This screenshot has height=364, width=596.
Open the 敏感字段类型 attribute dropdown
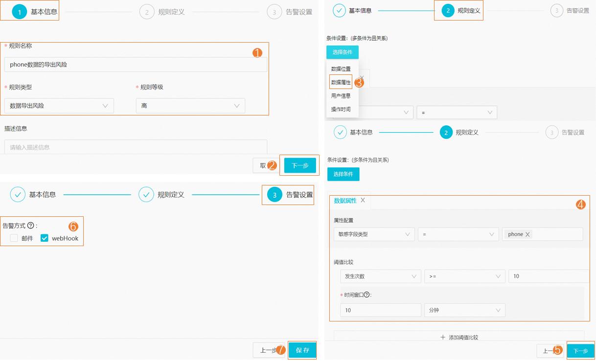(374, 234)
